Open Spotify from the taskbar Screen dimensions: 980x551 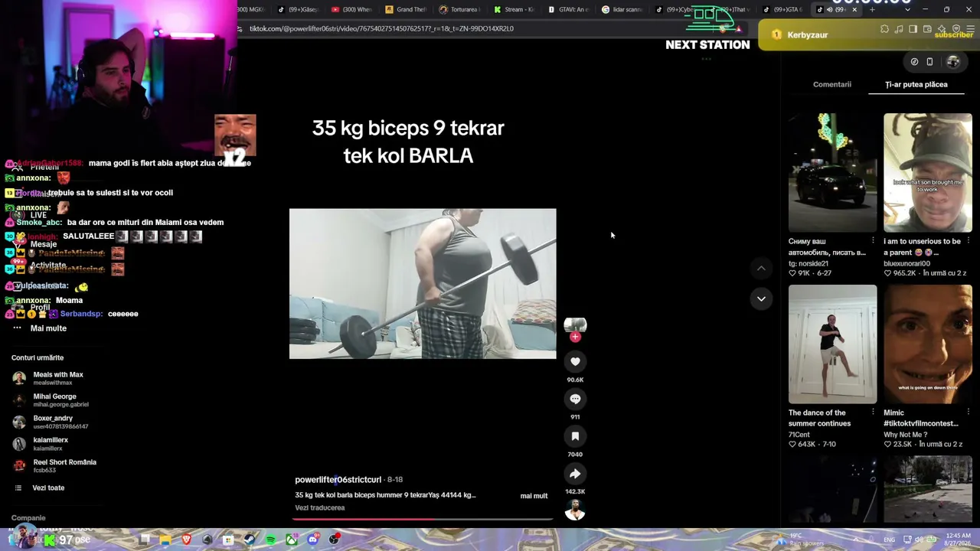coord(271,540)
